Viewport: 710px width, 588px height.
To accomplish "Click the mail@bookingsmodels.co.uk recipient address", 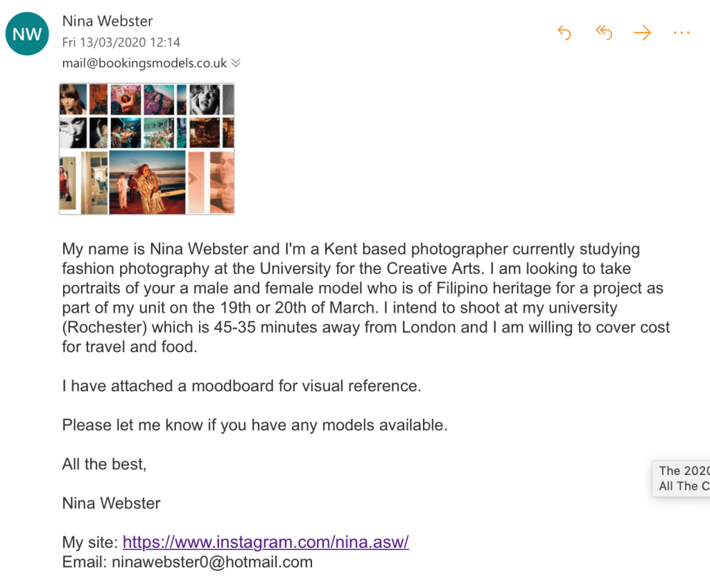I will (x=144, y=63).
